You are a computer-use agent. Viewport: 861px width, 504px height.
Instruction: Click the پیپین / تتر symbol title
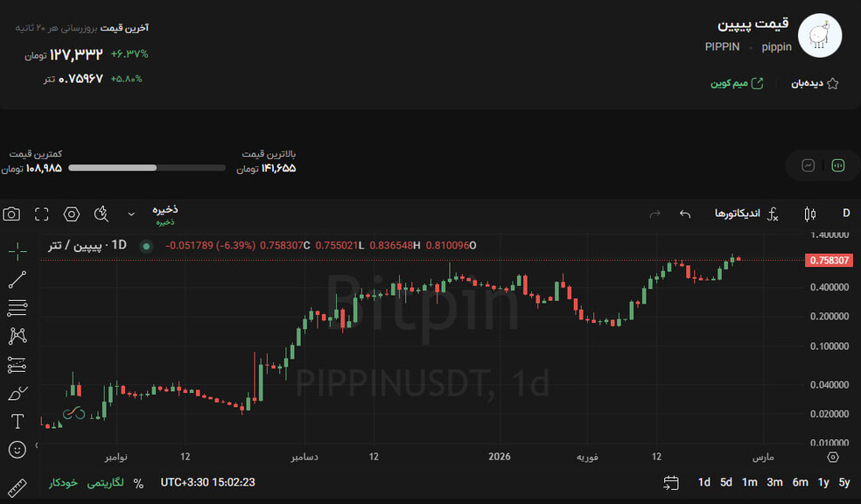tap(87, 245)
